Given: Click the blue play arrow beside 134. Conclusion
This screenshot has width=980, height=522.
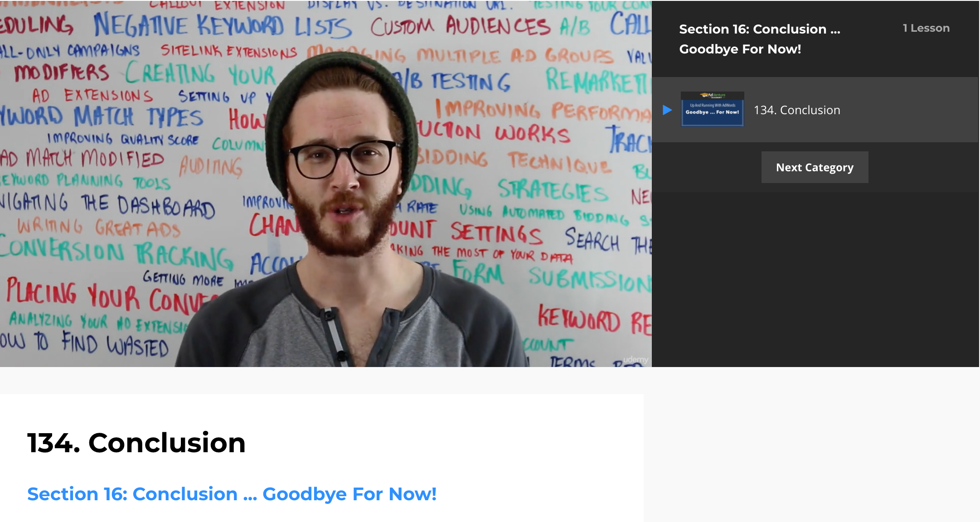Looking at the screenshot, I should point(667,110).
